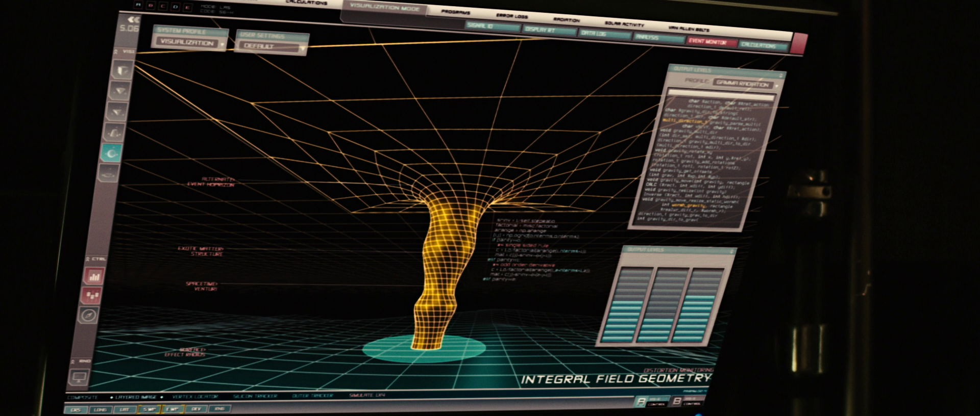
Task: Click the highlighted teal planet orbit icon
Action: (x=111, y=152)
